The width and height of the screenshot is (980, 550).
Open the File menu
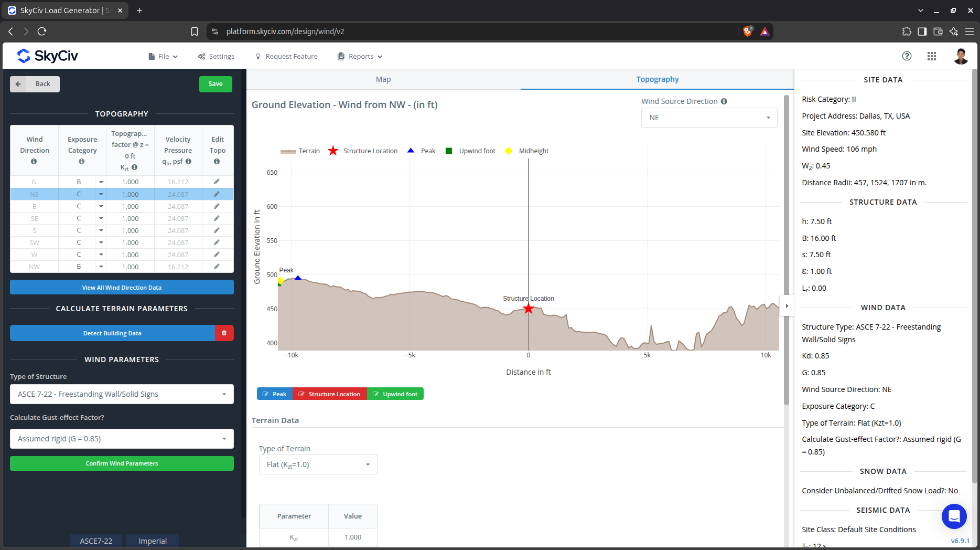[163, 57]
